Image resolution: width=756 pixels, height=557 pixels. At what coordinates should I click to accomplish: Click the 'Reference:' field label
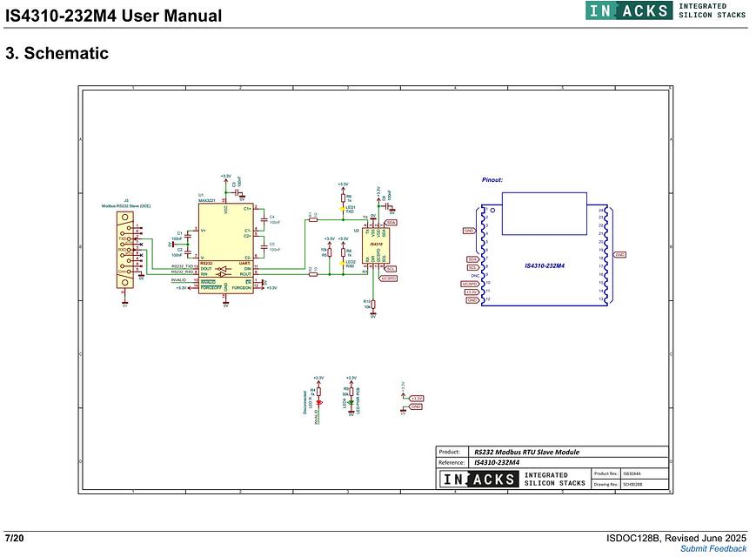[x=452, y=462]
